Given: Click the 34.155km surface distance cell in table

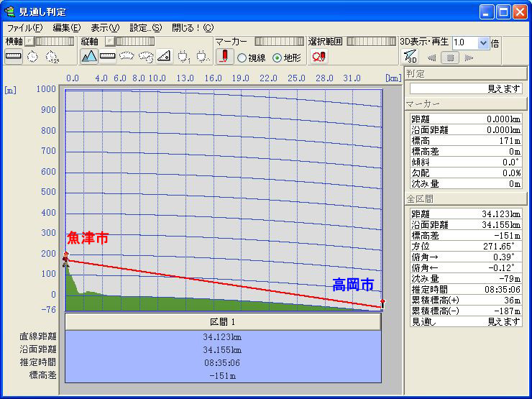Looking at the screenshot, I should click(223, 350).
